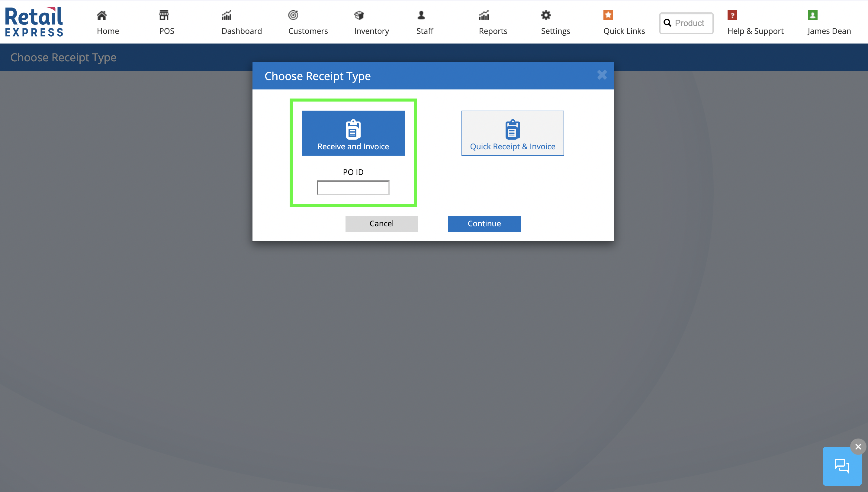Select the Receive and Invoice option
Viewport: 868px width, 492px height.
353,133
